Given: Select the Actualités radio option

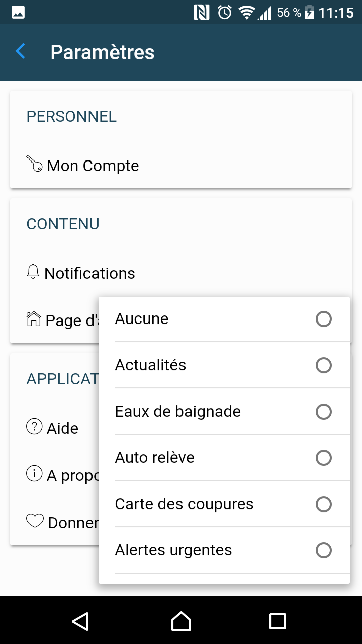Looking at the screenshot, I should point(323,365).
